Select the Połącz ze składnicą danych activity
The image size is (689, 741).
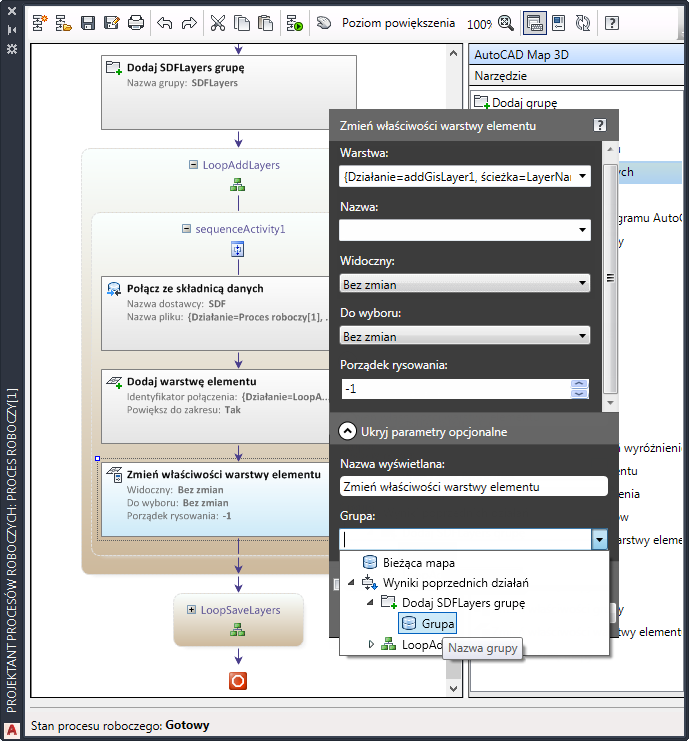point(215,313)
